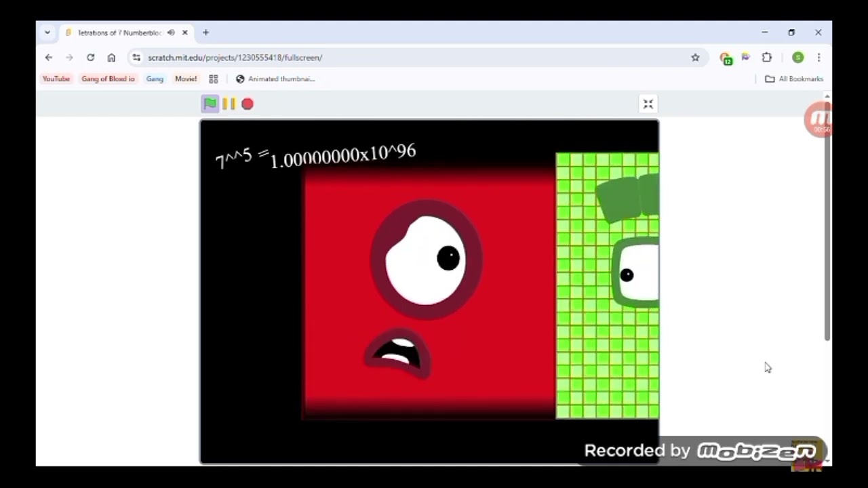Image resolution: width=868 pixels, height=488 pixels.
Task: Go back to previous page
Action: click(x=49, y=58)
